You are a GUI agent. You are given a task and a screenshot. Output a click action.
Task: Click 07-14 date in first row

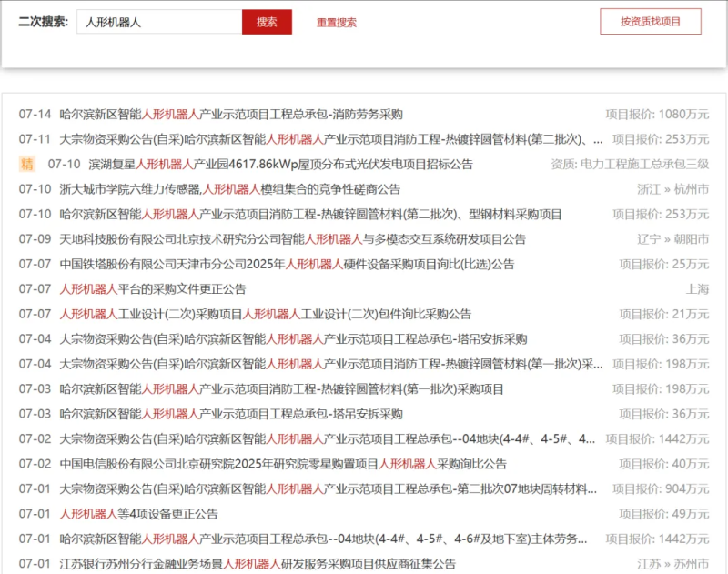click(x=35, y=114)
